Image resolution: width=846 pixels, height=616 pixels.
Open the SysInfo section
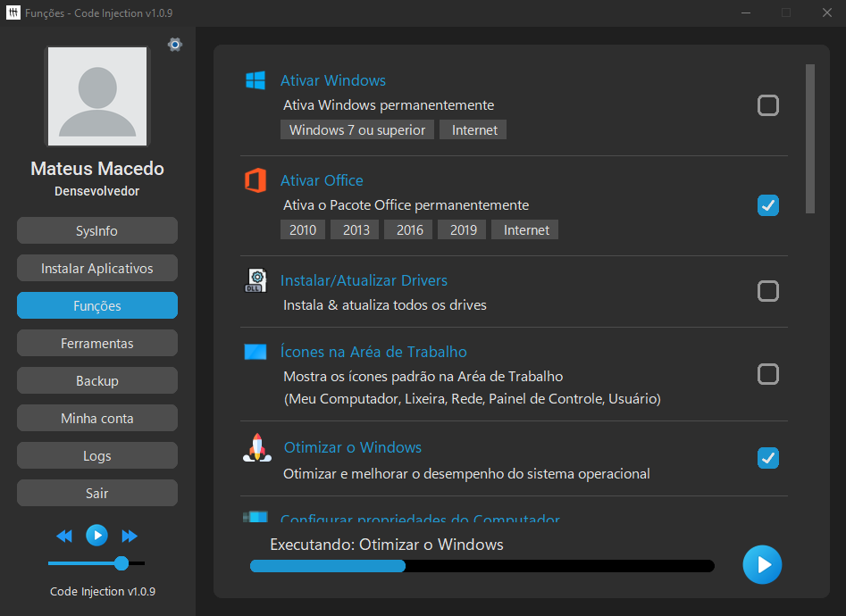pos(97,231)
